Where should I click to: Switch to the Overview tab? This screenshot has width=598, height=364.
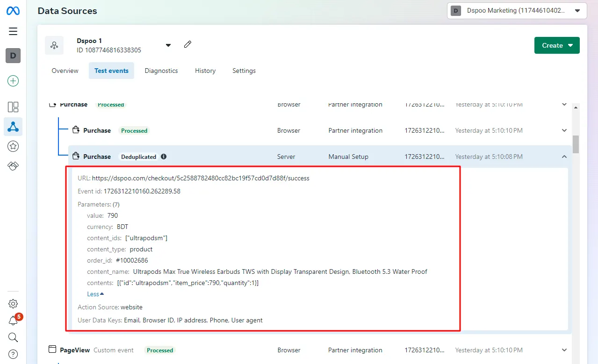click(x=65, y=71)
